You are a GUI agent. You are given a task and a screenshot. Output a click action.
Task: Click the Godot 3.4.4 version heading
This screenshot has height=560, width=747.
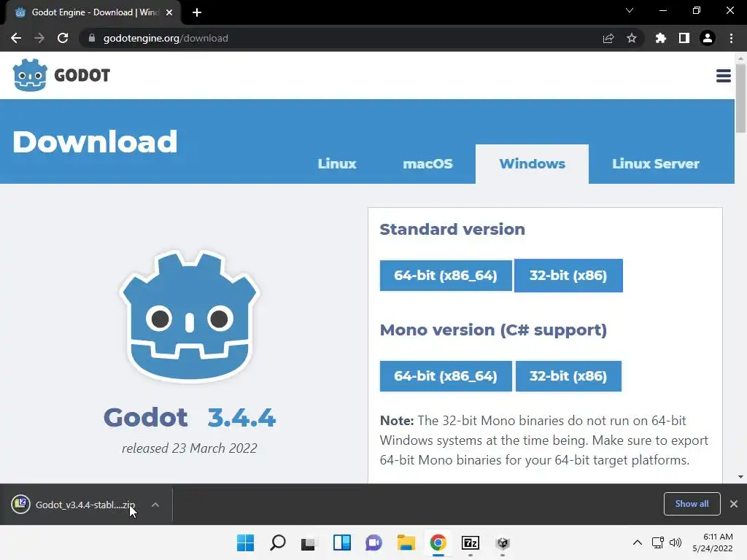click(x=190, y=418)
